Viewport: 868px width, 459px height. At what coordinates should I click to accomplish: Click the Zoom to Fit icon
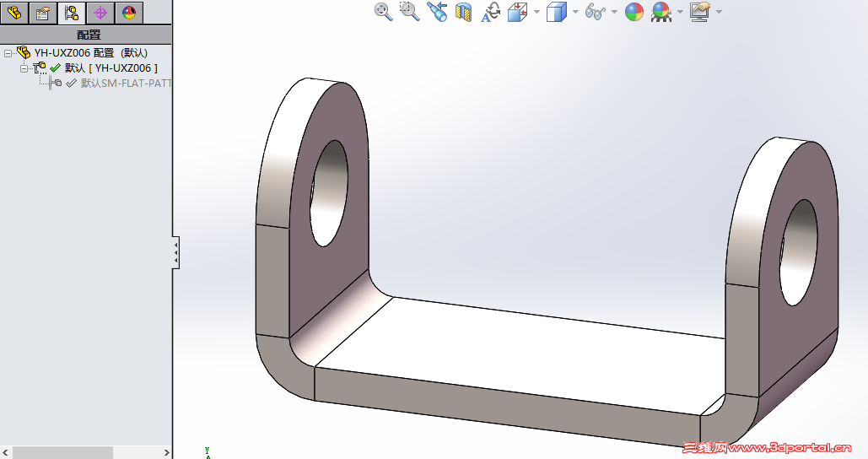pos(383,12)
